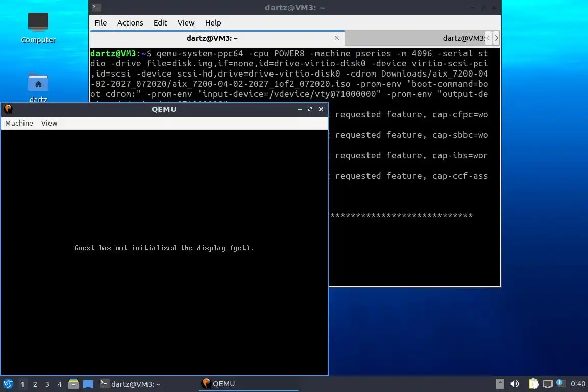Open the terminal's View menu
This screenshot has width=588, height=392.
186,23
